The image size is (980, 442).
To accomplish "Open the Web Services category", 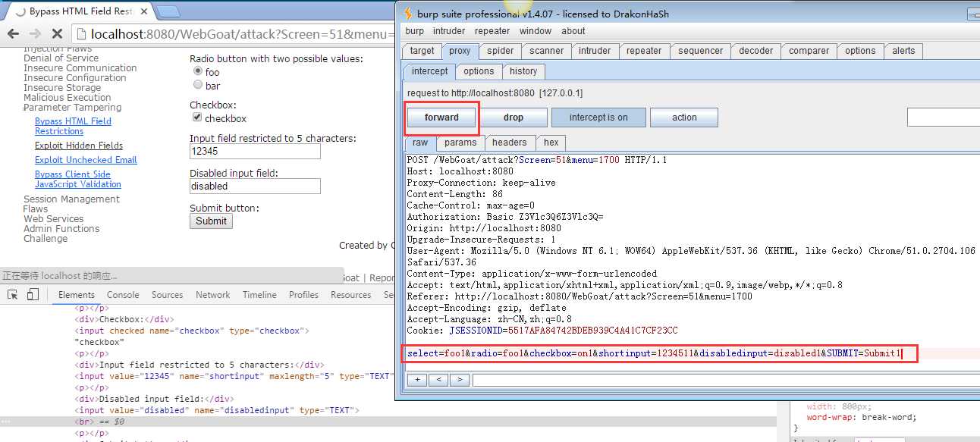I will pyautogui.click(x=53, y=218).
